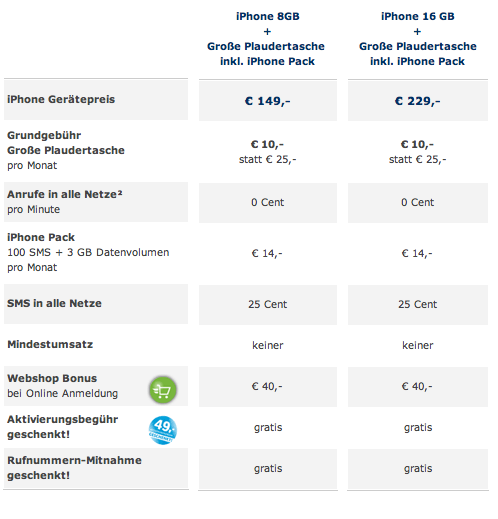
Task: Select the iPhone 16 GB column header
Action: click(418, 39)
